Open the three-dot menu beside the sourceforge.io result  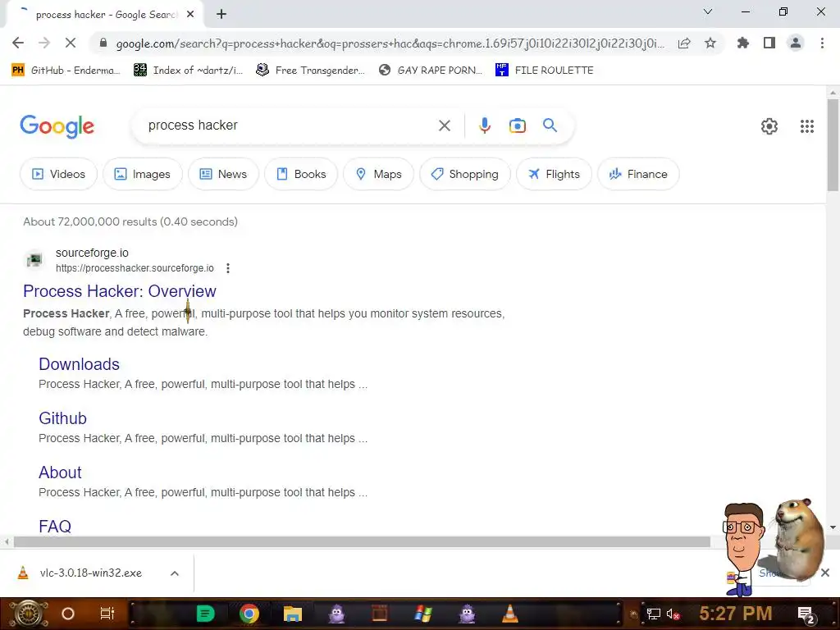(228, 268)
